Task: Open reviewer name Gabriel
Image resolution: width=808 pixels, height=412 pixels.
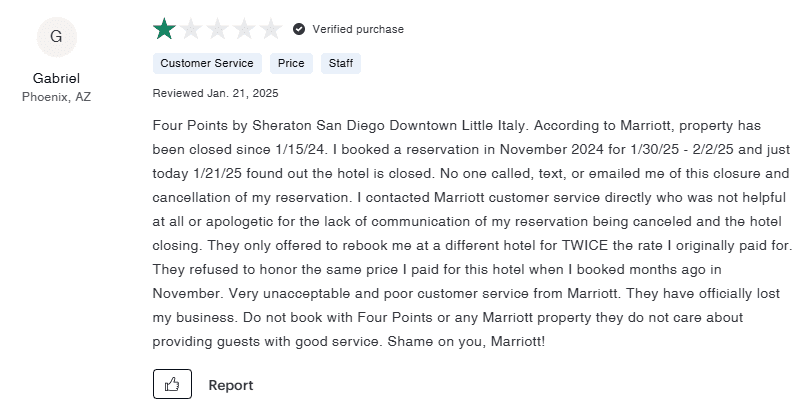Action: point(56,78)
